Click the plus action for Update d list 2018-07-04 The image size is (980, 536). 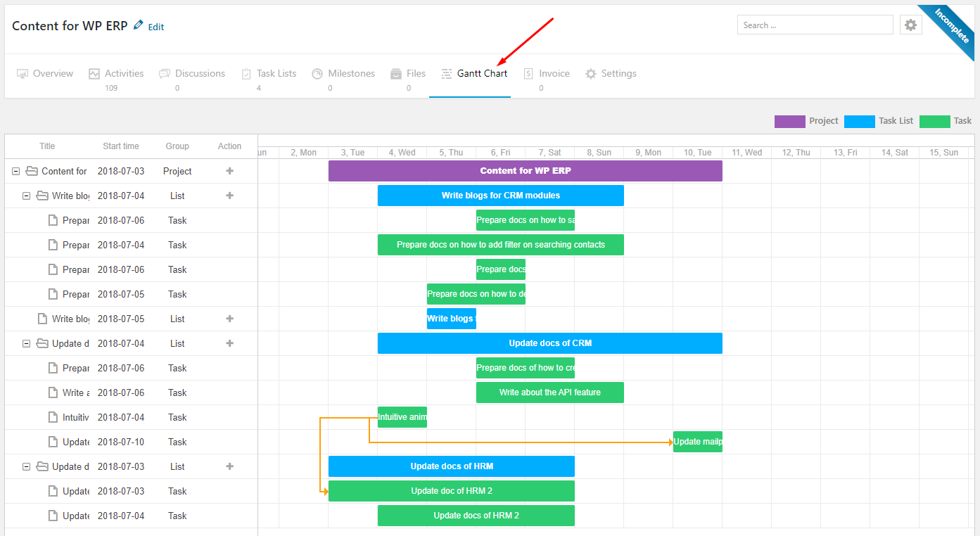[x=229, y=343]
